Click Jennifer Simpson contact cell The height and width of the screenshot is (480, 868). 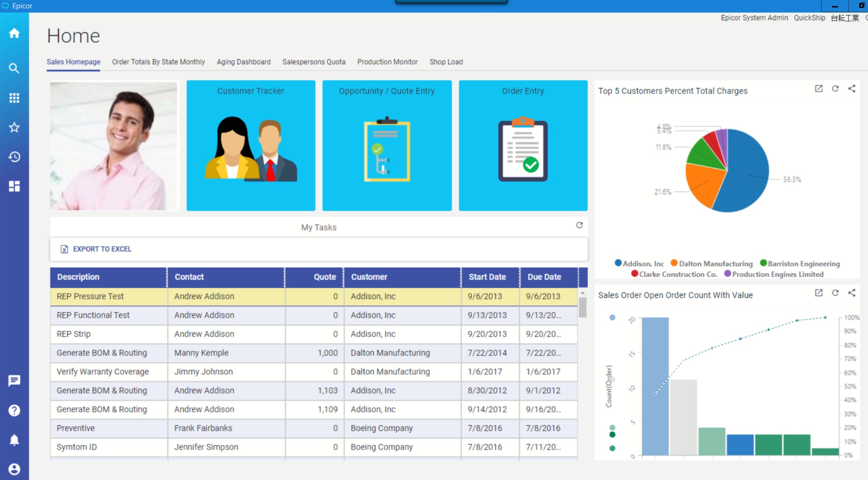[x=226, y=447]
